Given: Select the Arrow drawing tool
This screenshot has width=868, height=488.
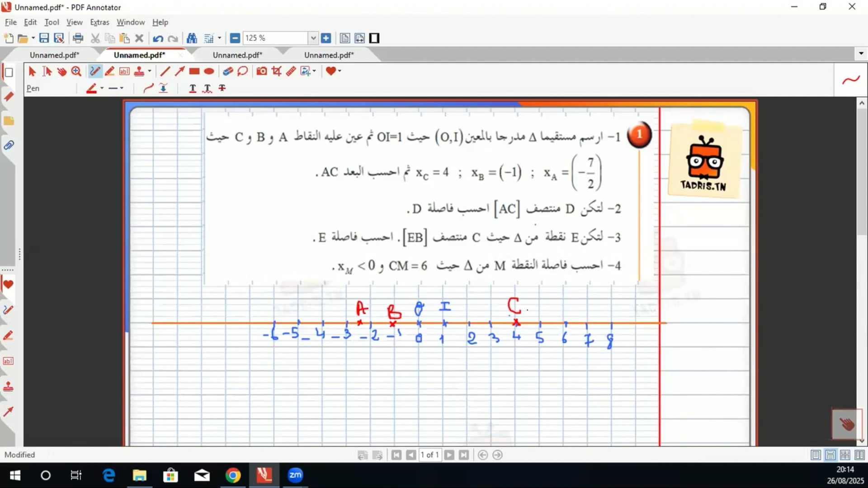Looking at the screenshot, I should click(180, 71).
